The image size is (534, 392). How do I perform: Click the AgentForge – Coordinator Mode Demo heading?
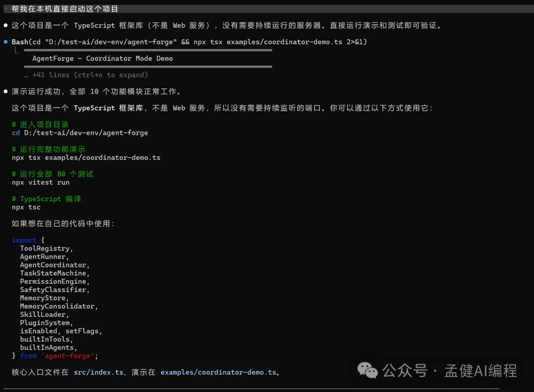102,58
